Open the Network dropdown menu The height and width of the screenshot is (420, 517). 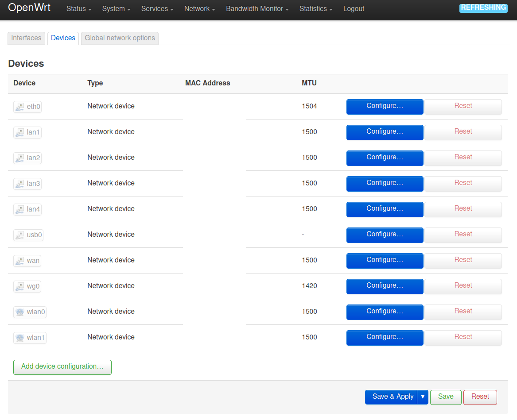pos(199,9)
